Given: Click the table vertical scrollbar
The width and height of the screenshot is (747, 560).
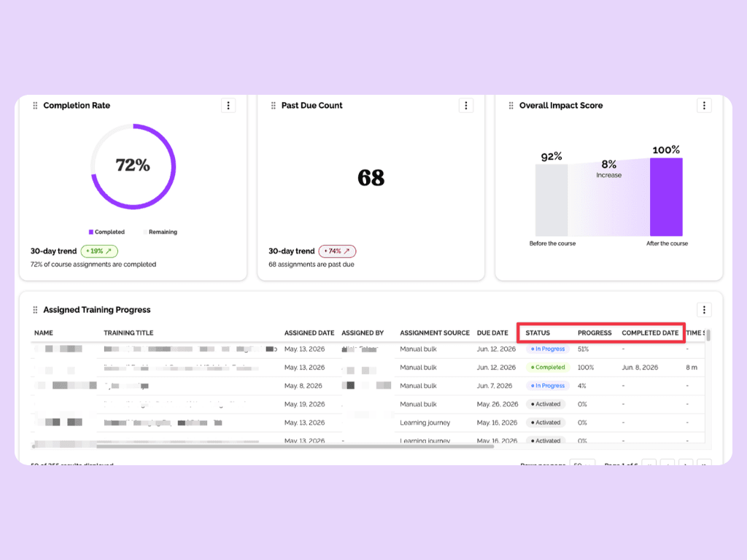Looking at the screenshot, I should tap(708, 335).
